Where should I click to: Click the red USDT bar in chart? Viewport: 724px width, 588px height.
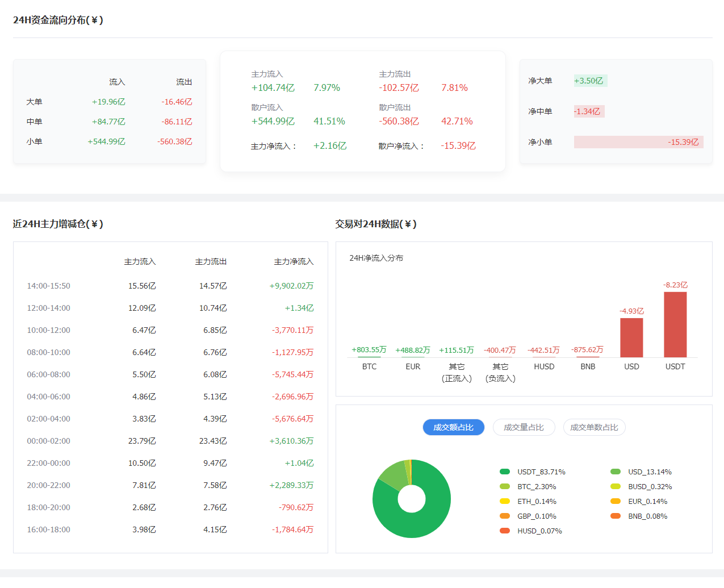675,324
